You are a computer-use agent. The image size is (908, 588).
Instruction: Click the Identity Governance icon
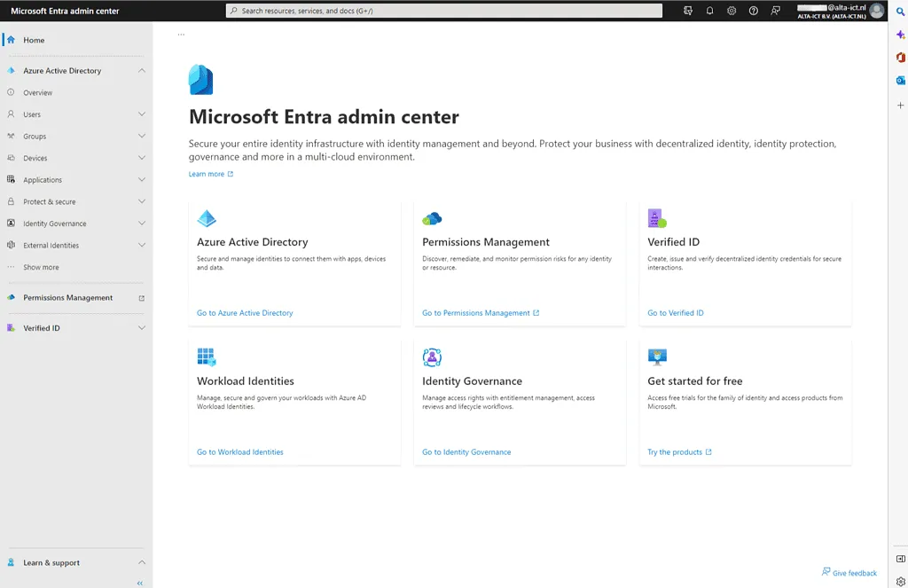[x=432, y=356]
